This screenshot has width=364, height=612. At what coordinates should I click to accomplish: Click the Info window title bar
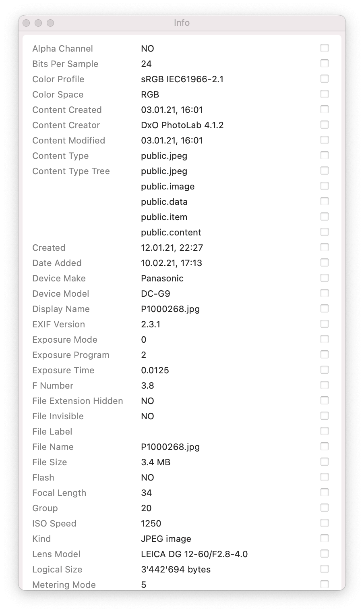(182, 23)
